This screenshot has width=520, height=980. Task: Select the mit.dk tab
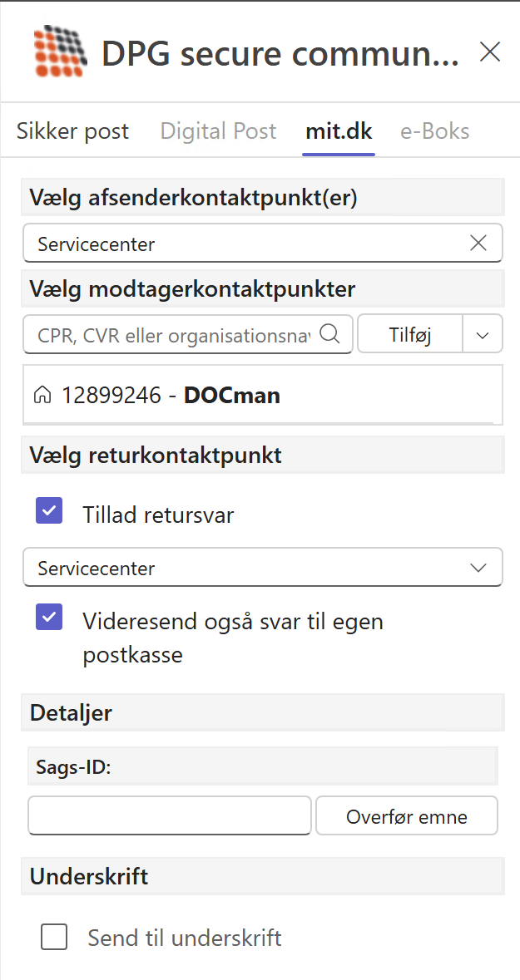(x=339, y=131)
